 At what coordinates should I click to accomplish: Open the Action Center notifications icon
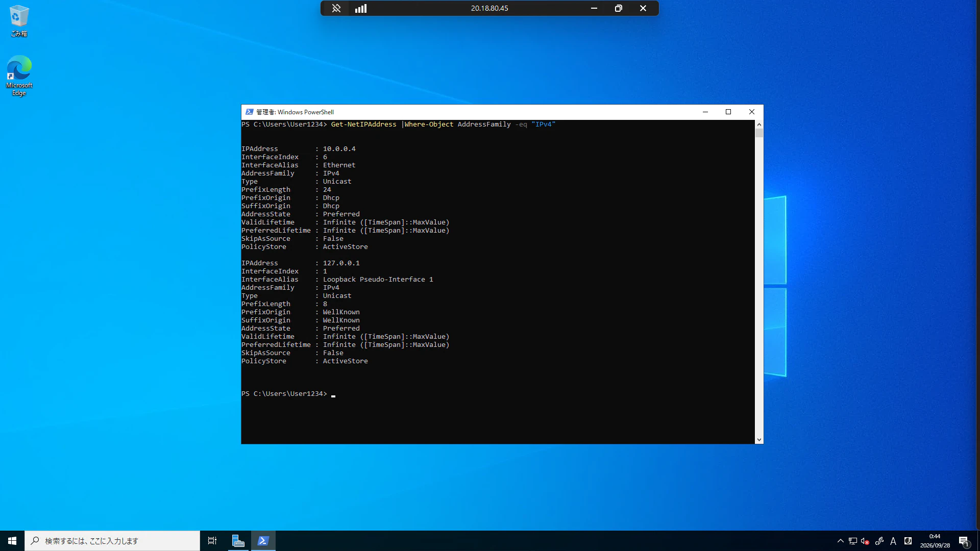(x=964, y=541)
